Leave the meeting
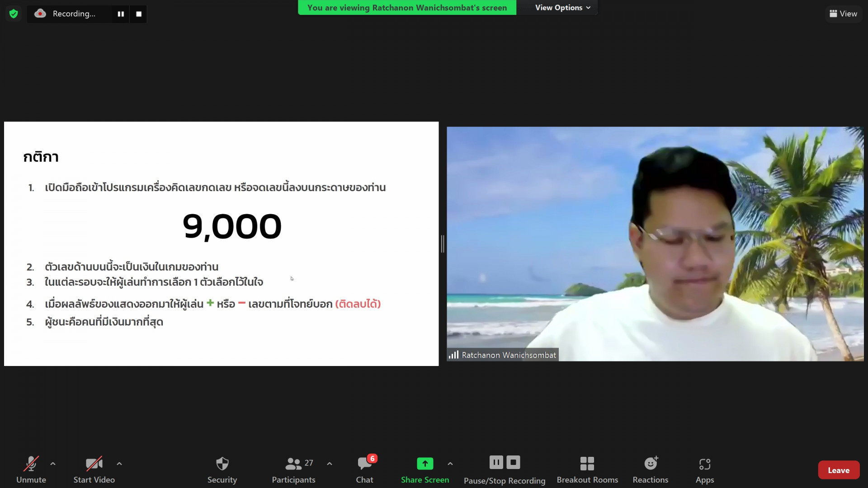 point(839,470)
